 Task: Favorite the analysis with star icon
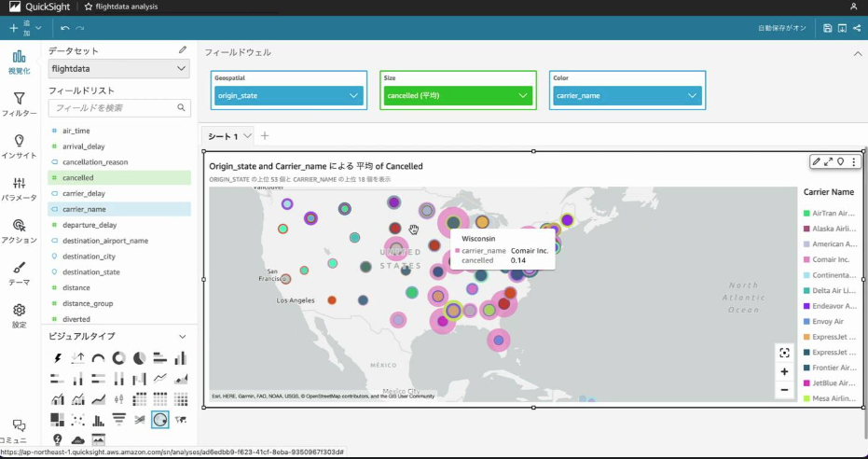click(89, 7)
